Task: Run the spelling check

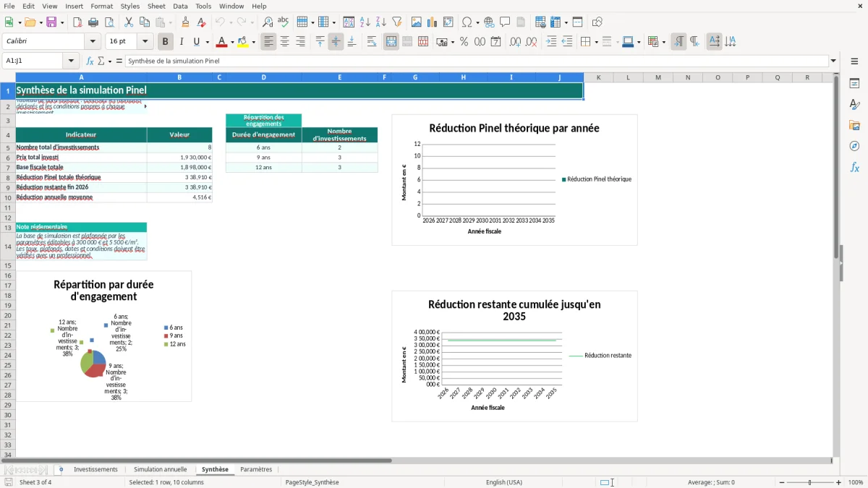Action: point(284,22)
